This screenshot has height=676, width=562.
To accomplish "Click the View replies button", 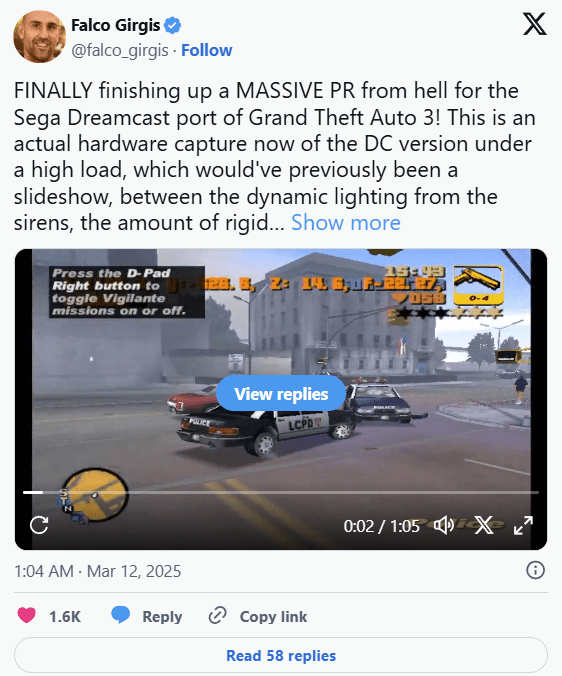I will 281,394.
